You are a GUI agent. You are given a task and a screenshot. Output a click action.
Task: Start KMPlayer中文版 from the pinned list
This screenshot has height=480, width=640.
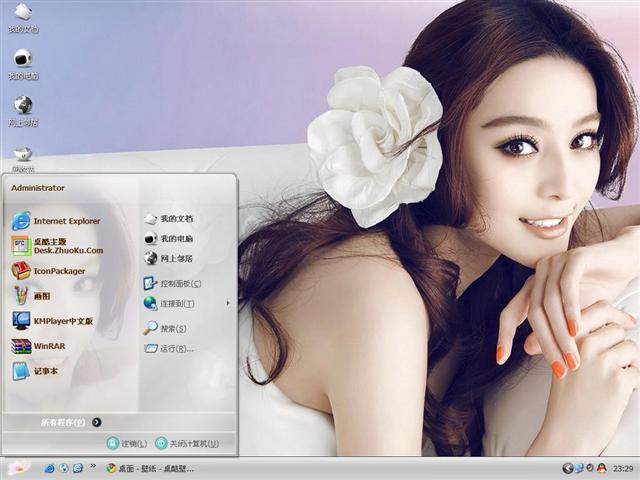point(53,321)
